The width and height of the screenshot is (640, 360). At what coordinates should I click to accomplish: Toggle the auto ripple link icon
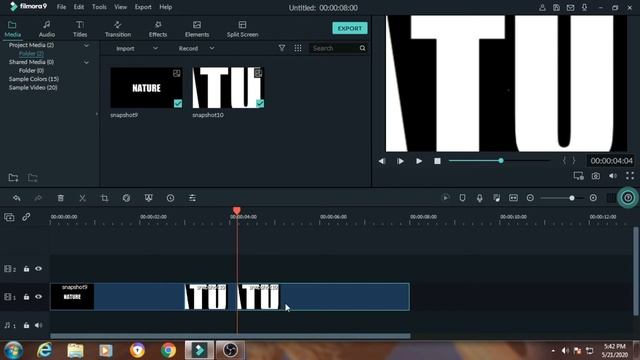26,217
